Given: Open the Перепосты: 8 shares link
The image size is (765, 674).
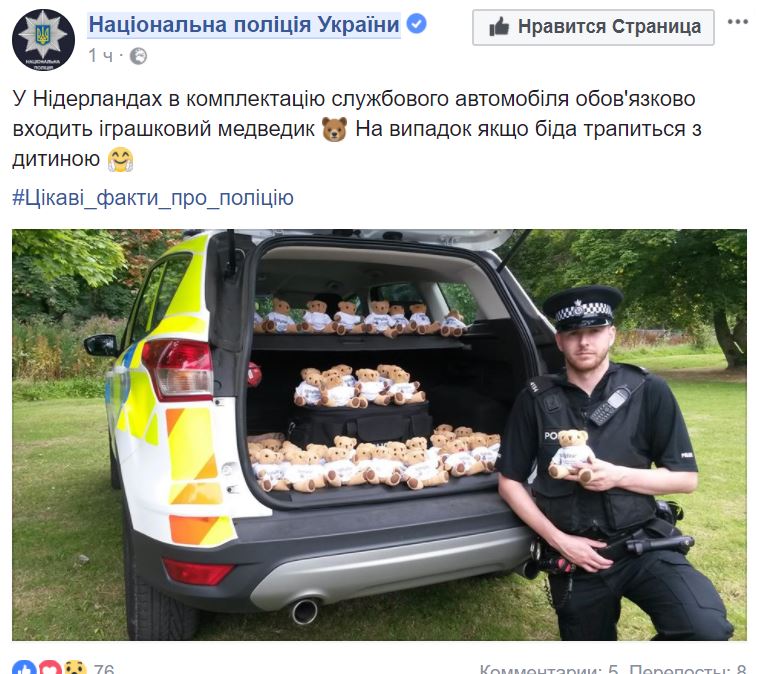Looking at the screenshot, I should click(688, 669).
